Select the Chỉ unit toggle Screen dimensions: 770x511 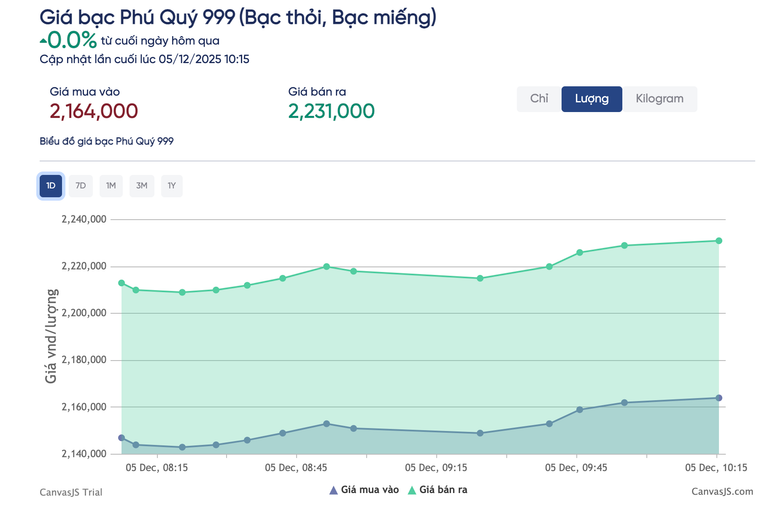point(539,99)
